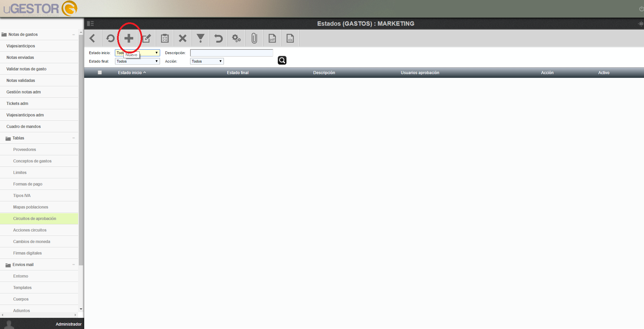Open the Estado final dropdown
The height and width of the screenshot is (329, 644).
[x=137, y=61]
